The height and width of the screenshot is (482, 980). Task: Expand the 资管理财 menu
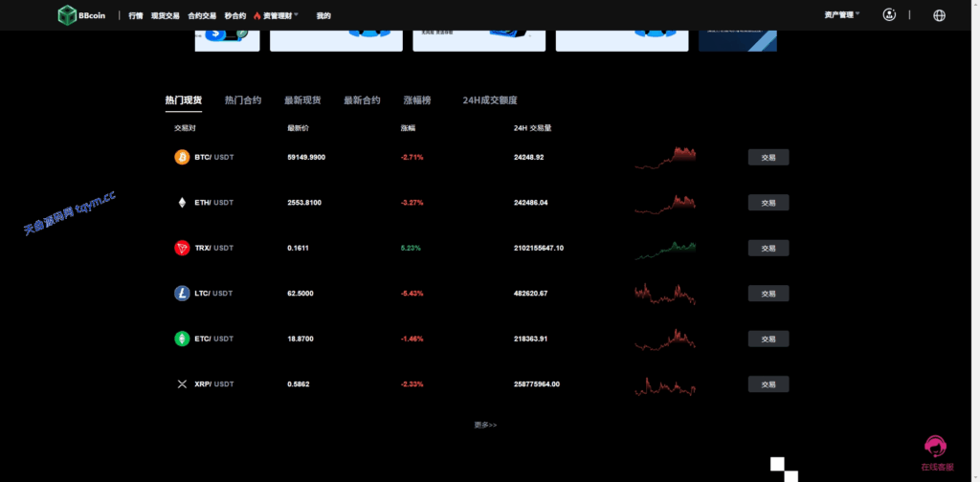coord(280,15)
